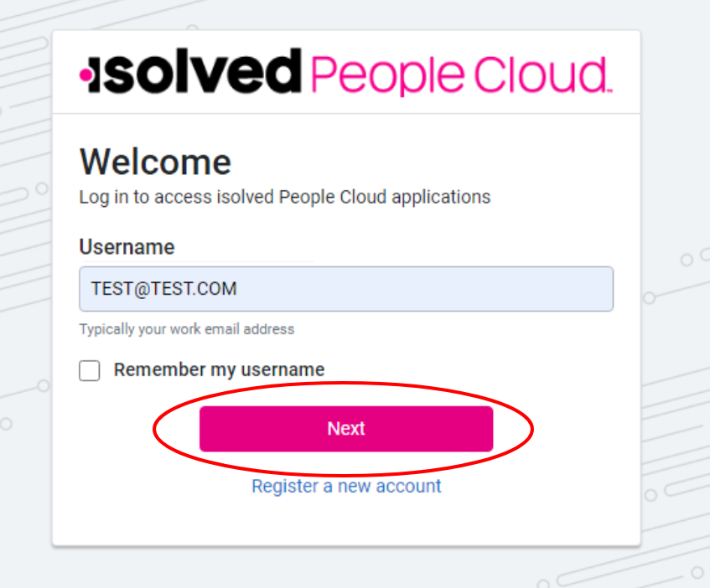Viewport: 710px width, 588px height.
Task: Click the word "Register" in the bottom link
Action: pyautogui.click(x=285, y=486)
